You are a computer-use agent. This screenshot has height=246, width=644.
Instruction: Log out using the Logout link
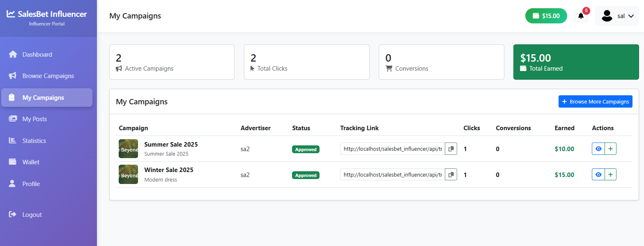pos(46,214)
